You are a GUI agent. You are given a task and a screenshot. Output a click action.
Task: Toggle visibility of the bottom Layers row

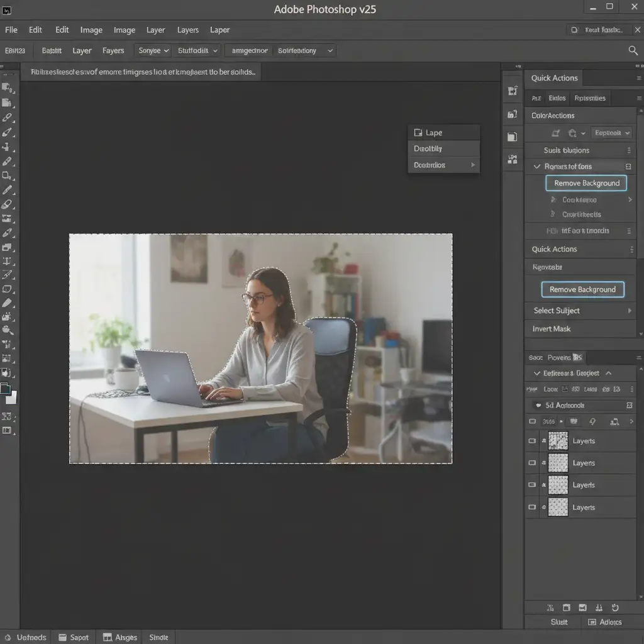(x=533, y=507)
